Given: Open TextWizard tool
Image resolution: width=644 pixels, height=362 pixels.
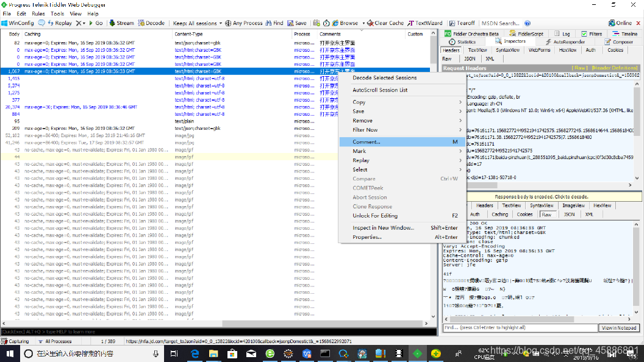Looking at the screenshot, I should coord(424,23).
